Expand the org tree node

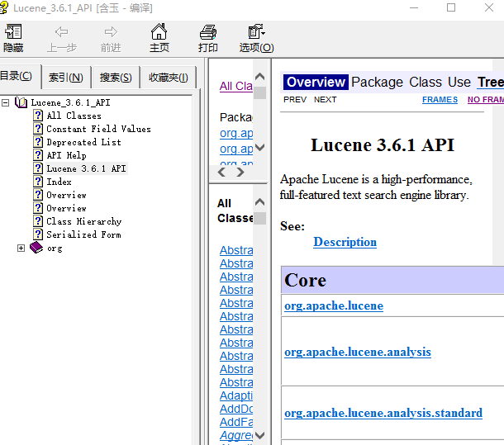point(21,248)
